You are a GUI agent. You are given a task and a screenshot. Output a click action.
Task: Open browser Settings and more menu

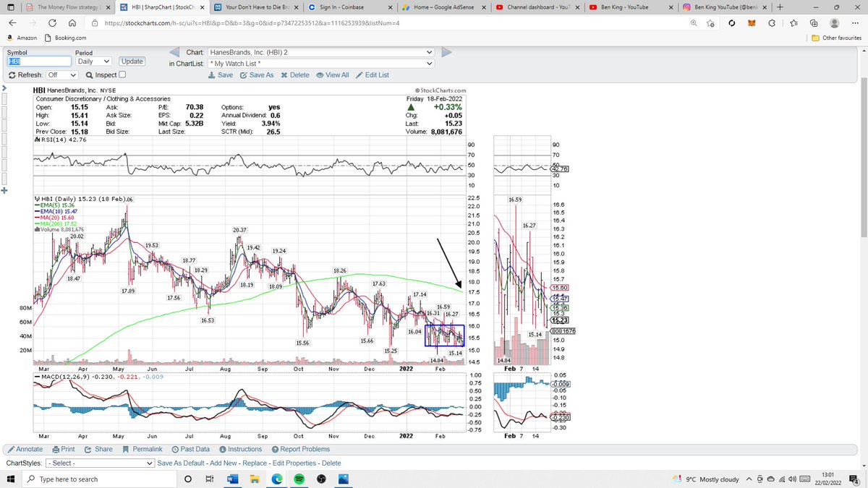(x=854, y=23)
